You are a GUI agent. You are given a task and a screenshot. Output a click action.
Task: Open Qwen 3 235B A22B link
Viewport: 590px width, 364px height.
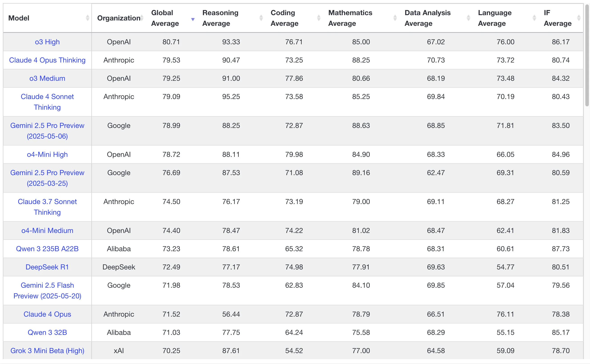47,249
